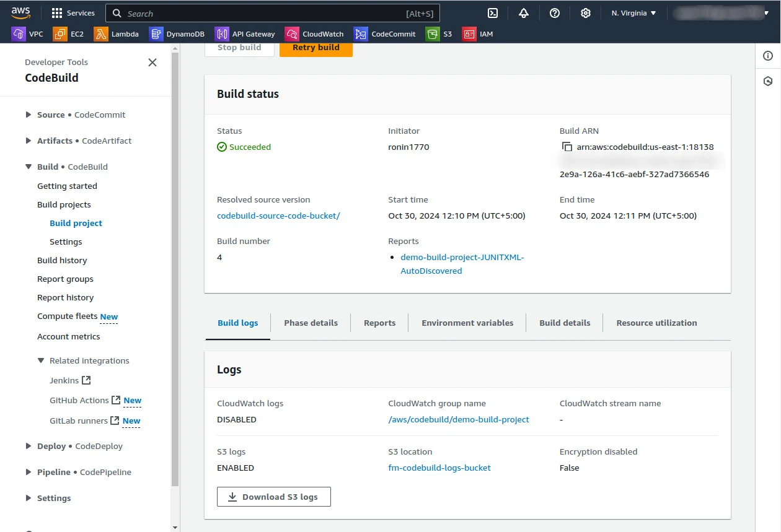
Task: Click the AWS logo home icon
Action: 20,13
